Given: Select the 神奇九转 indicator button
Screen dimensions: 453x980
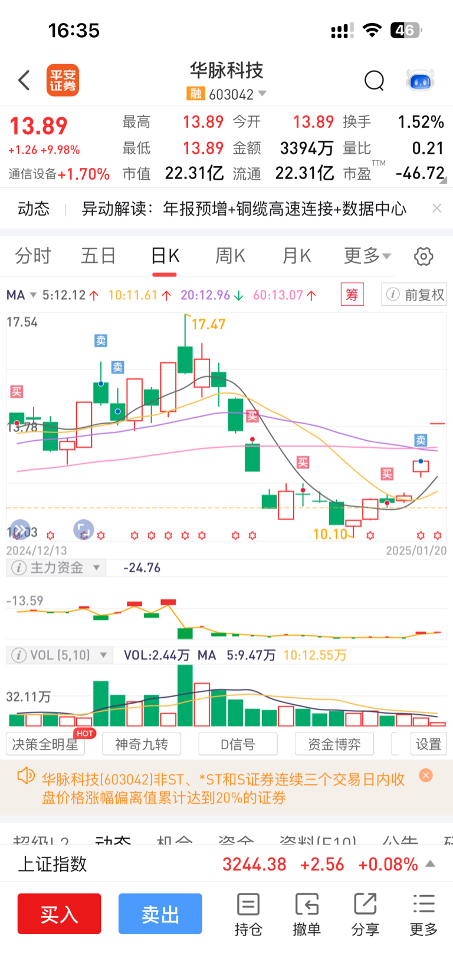Looking at the screenshot, I should point(142,744).
